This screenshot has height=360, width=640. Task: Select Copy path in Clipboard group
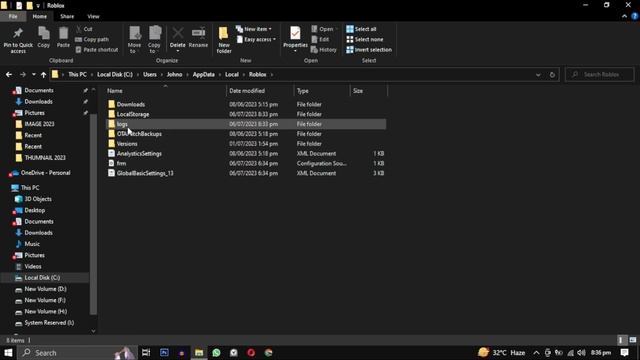click(x=92, y=40)
